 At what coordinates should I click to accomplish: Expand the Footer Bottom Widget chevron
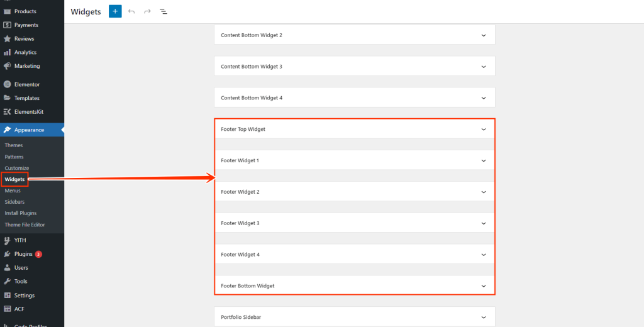[483, 285]
